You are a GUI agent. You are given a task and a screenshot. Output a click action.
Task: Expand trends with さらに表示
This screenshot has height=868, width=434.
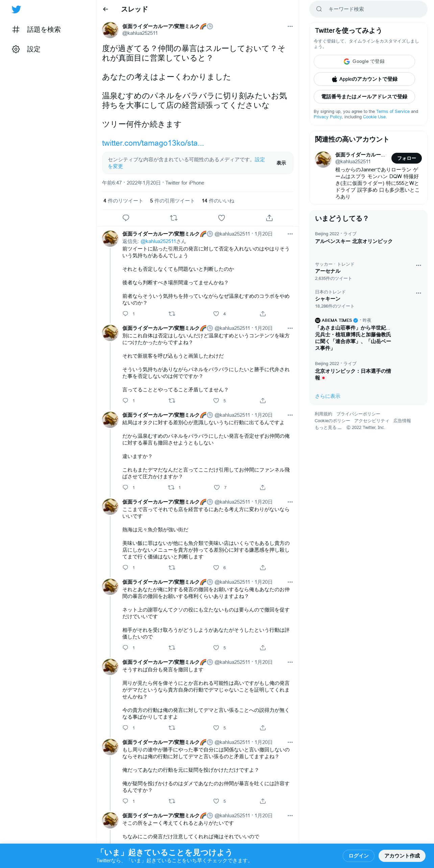[x=328, y=396]
